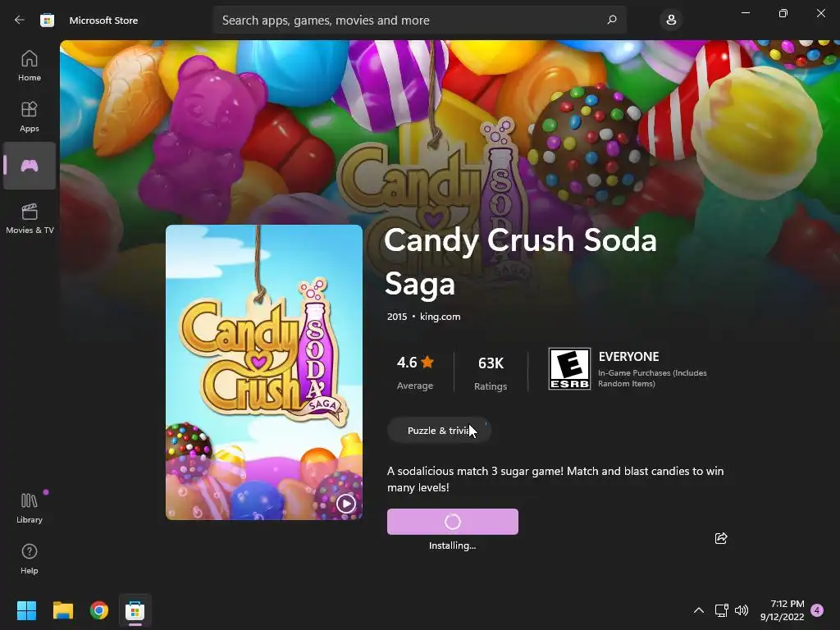
Task: Select the Gaming controller sidebar icon
Action: [x=30, y=166]
